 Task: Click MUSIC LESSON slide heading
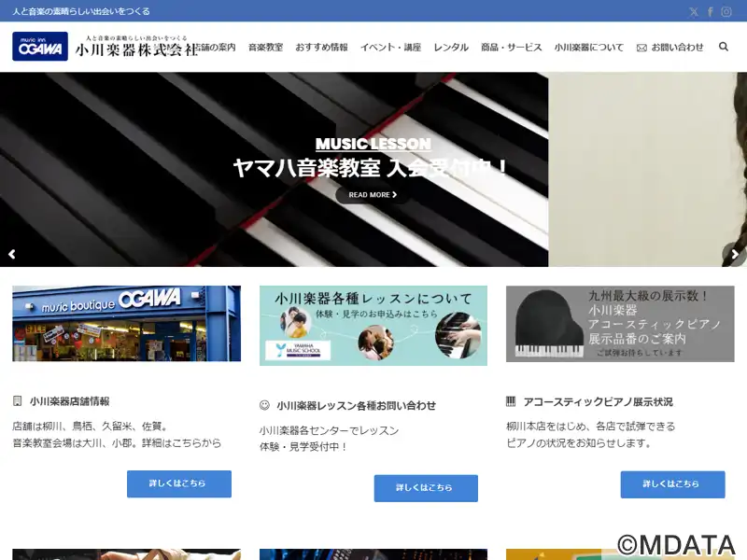click(373, 144)
